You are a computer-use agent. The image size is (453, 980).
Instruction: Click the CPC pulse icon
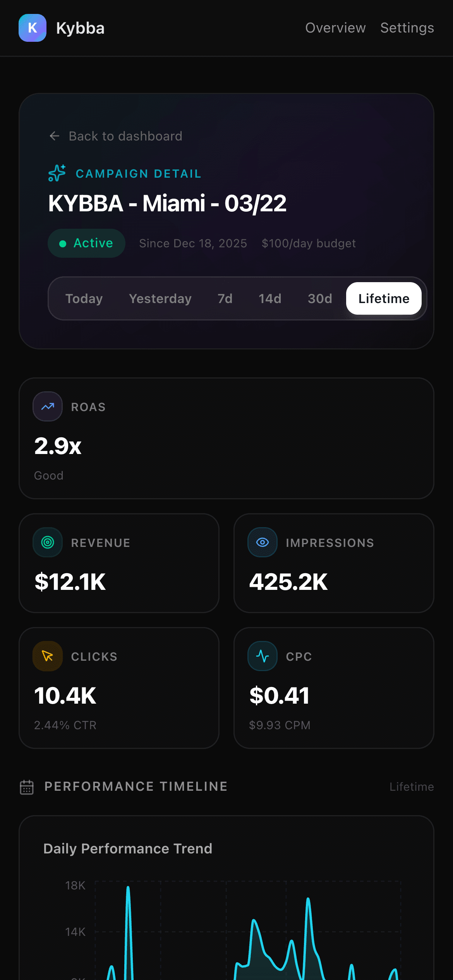[x=263, y=656]
